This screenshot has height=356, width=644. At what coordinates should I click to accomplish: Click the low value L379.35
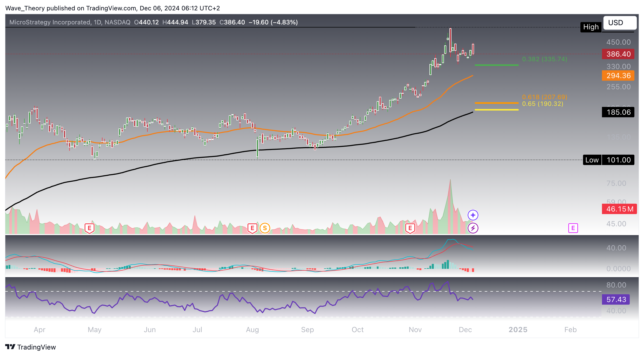tap(204, 22)
